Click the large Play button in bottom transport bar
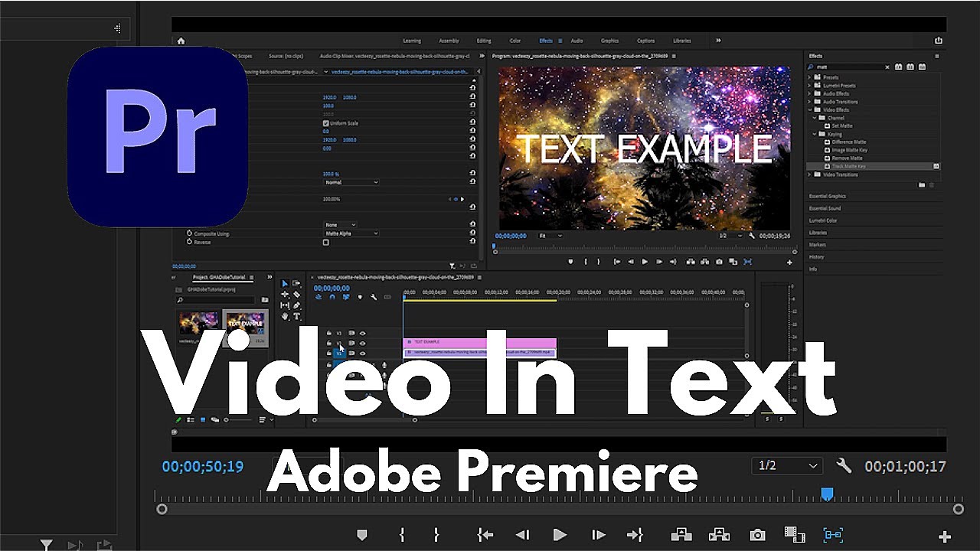 (560, 535)
